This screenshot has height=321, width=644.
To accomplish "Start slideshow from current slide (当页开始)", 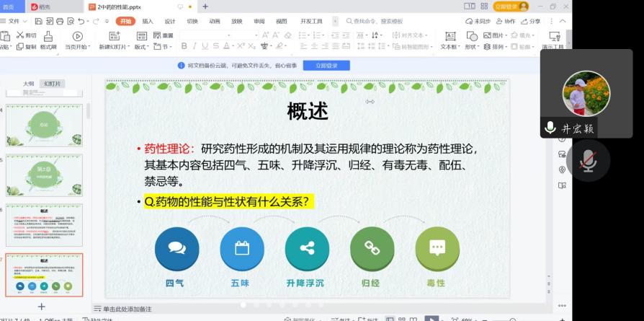I will click(77, 36).
